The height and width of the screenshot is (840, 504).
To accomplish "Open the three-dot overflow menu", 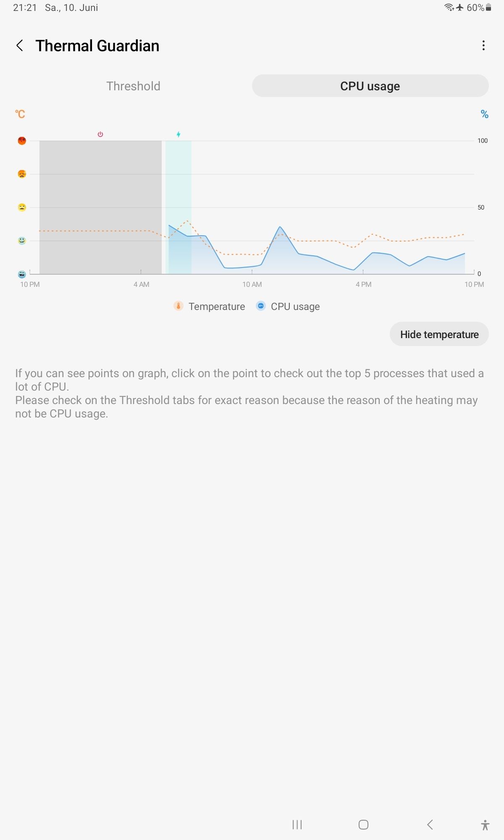I will point(483,45).
